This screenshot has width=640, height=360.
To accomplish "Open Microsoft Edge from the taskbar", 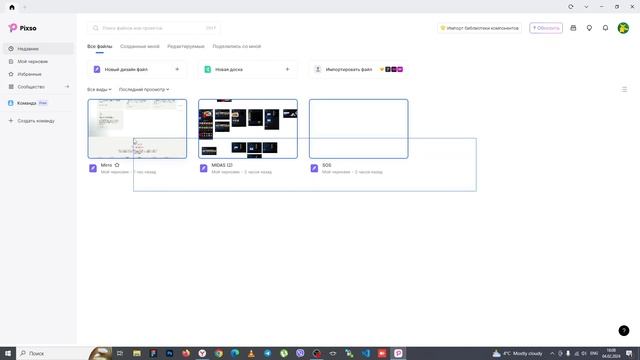I will coord(235,353).
